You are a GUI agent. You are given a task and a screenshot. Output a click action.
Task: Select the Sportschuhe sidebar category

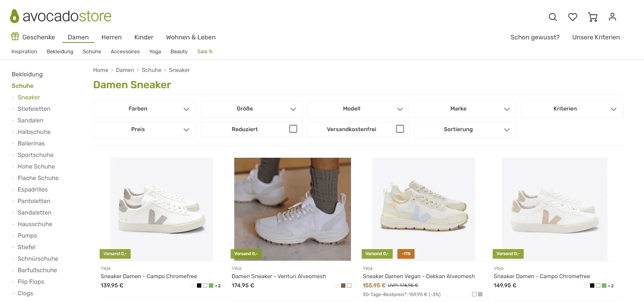35,155
